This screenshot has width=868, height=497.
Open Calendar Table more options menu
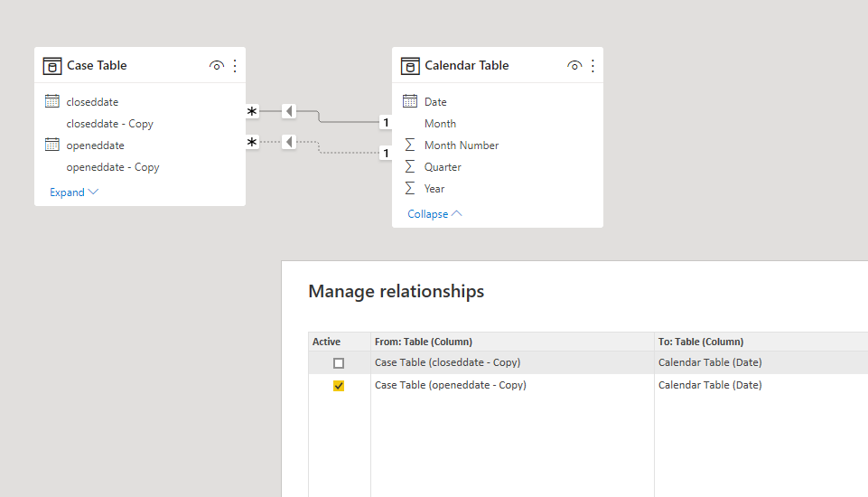(593, 66)
